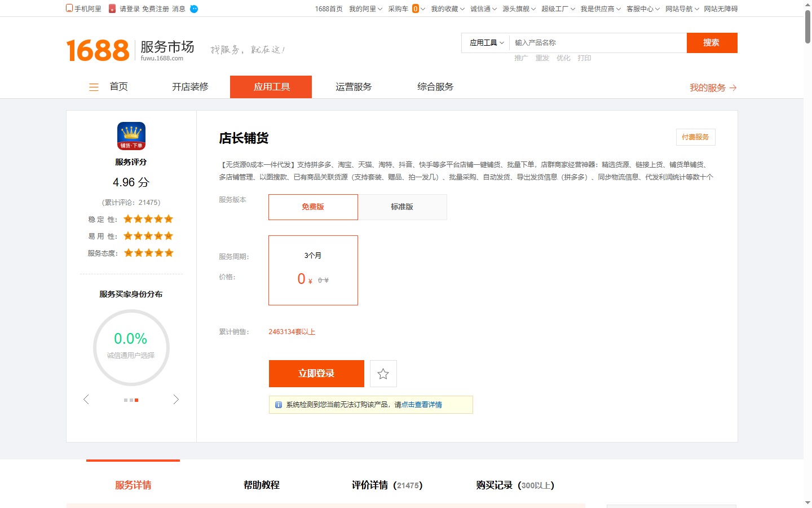Viewport: 812px width, 508px height.
Task: Click the 打印 search suggestion
Action: tap(584, 58)
